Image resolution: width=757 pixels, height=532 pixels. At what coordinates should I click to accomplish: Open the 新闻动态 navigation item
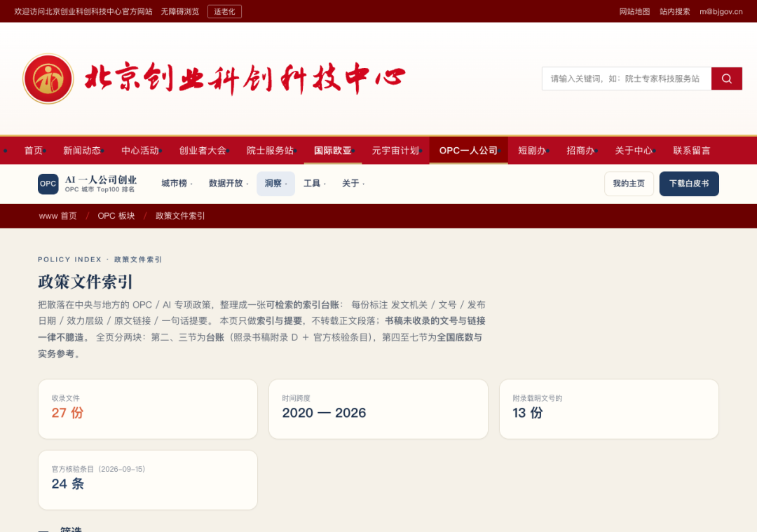coord(82,151)
